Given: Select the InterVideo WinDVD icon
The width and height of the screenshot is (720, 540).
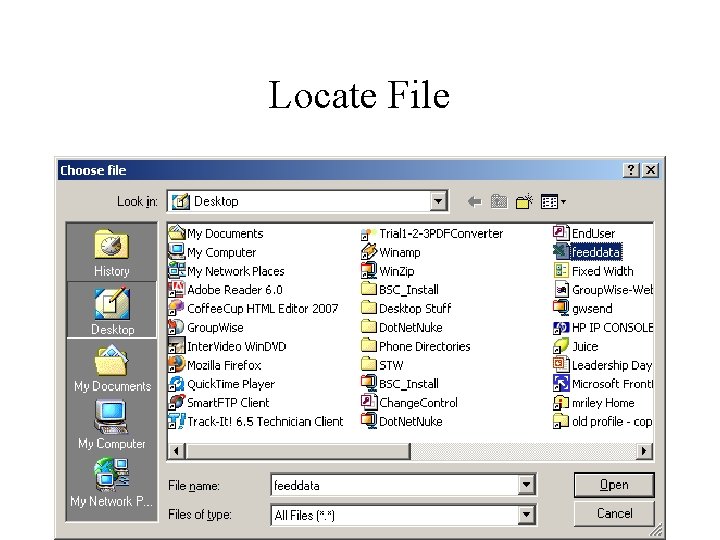Looking at the screenshot, I should 176,346.
